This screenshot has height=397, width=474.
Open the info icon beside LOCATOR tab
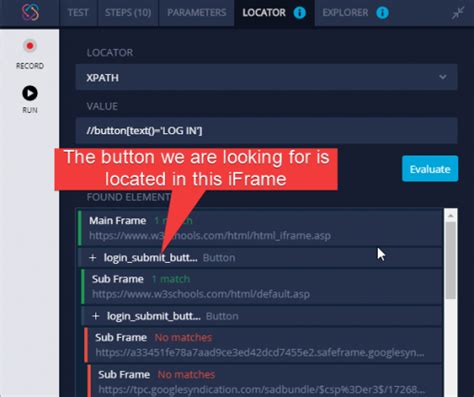(299, 13)
